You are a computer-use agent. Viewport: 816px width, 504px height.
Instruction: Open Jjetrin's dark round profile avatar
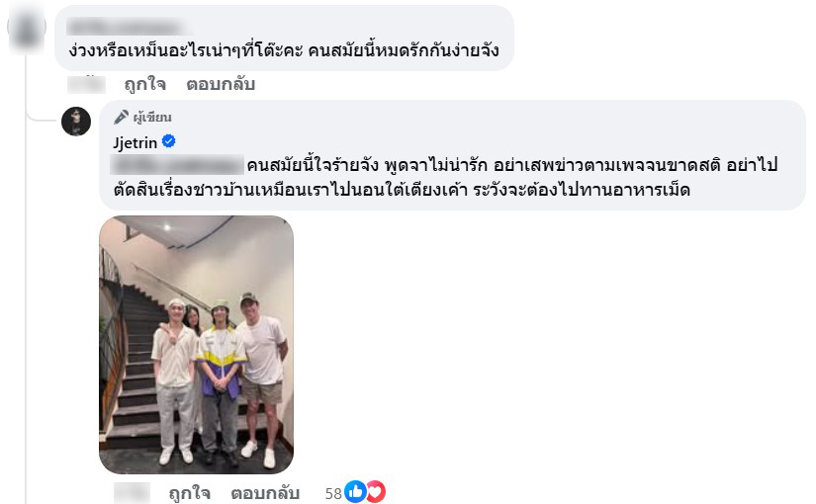click(x=76, y=122)
